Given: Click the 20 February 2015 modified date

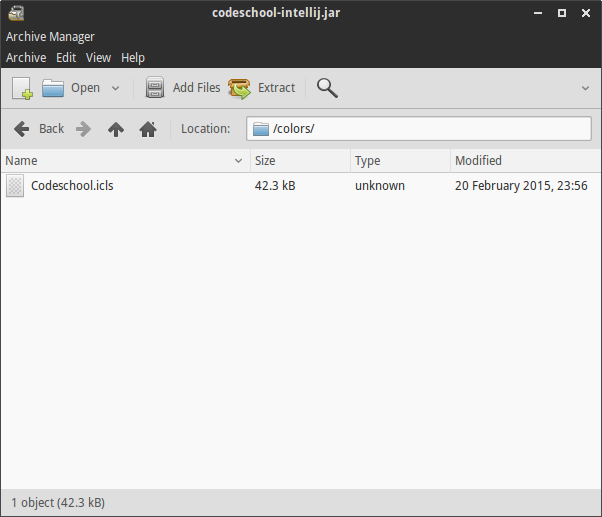Looking at the screenshot, I should 521,186.
